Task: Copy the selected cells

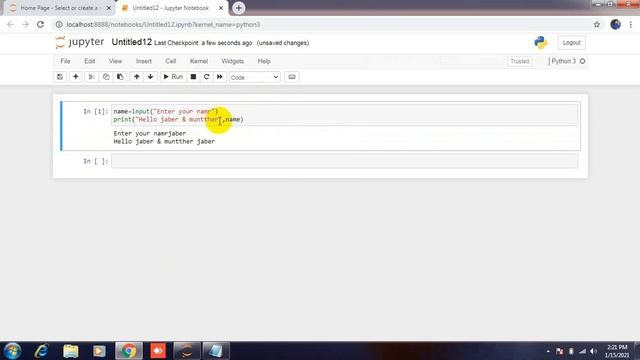Action: click(106, 77)
